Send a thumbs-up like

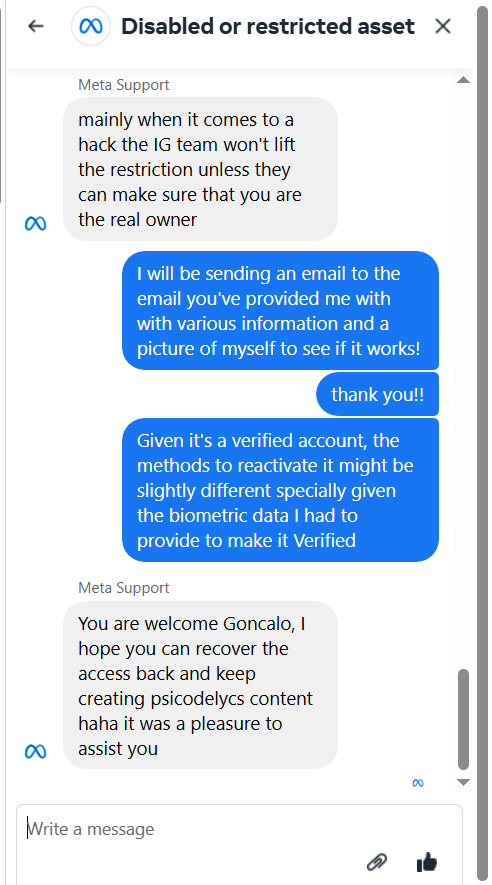coord(427,862)
